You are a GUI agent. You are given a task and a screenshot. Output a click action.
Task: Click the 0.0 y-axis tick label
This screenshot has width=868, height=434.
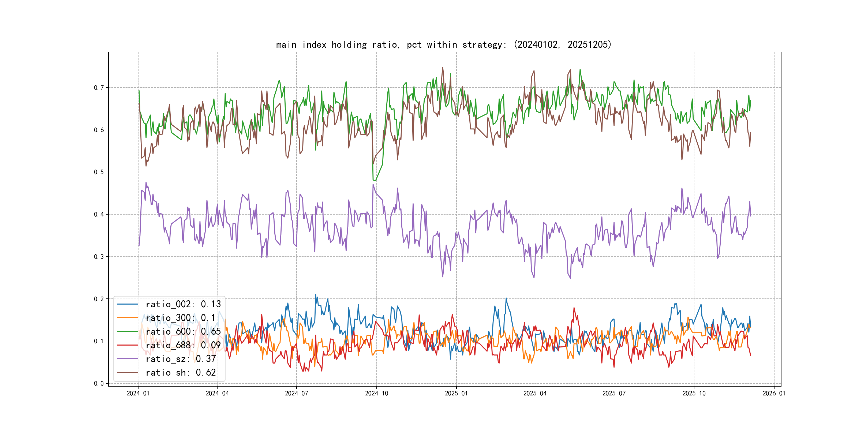pyautogui.click(x=99, y=383)
